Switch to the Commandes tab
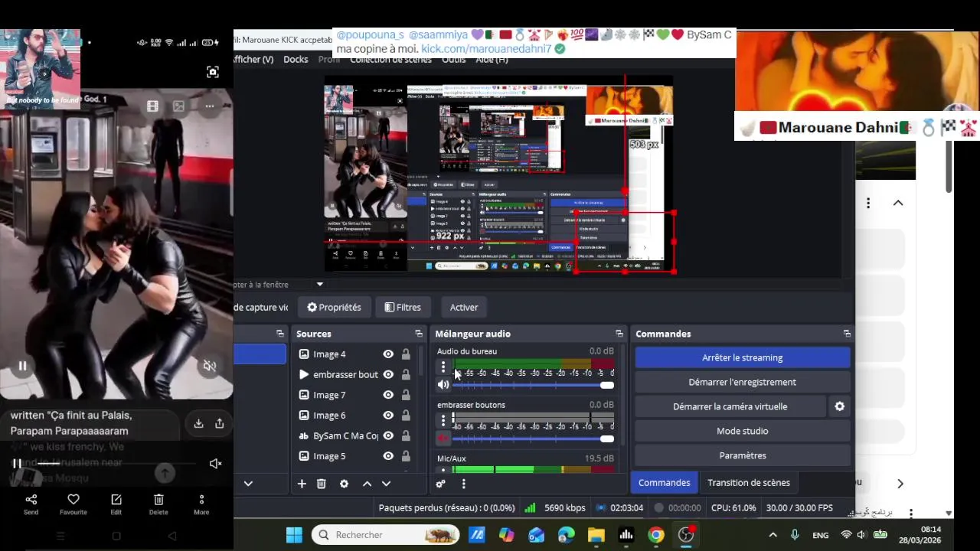The height and width of the screenshot is (551, 980). coord(665,483)
